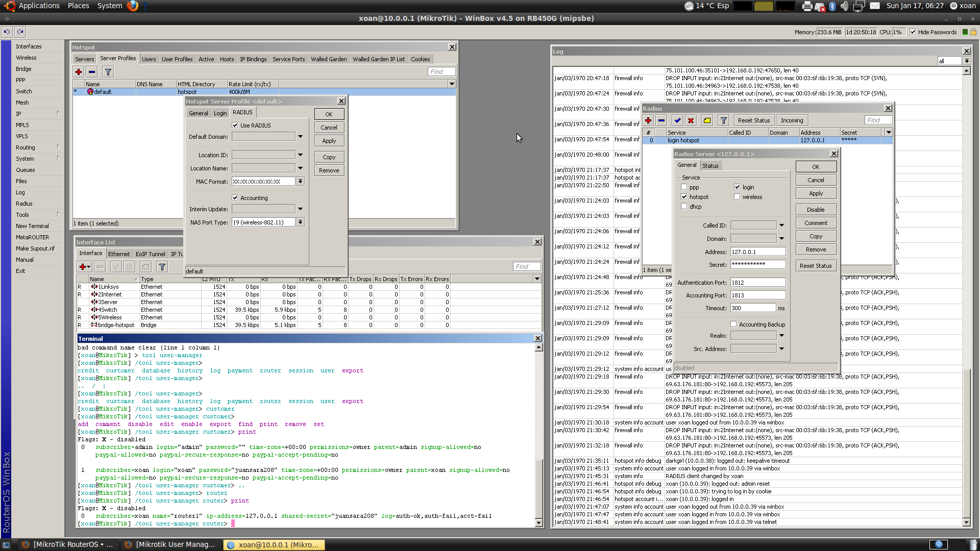Switch to the Walled Garden tab
Image resolution: width=980 pixels, height=551 pixels.
click(329, 59)
